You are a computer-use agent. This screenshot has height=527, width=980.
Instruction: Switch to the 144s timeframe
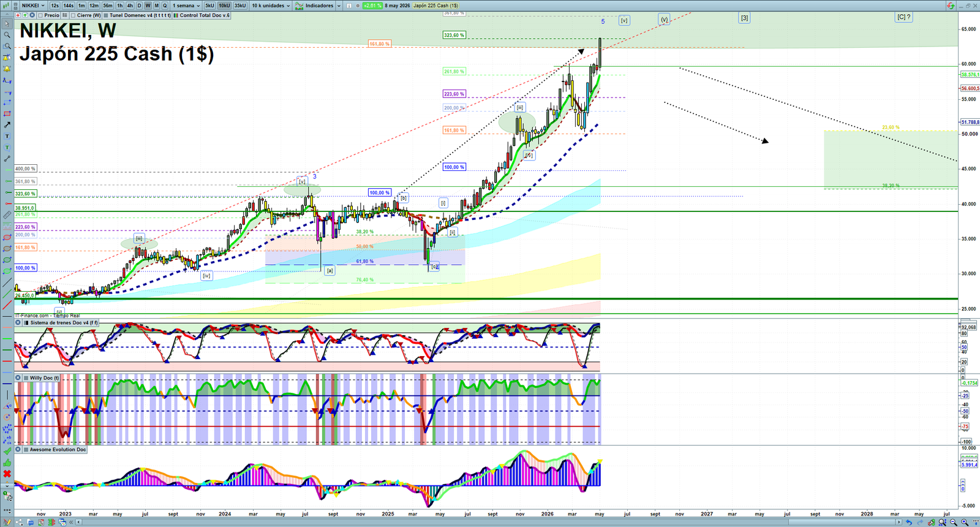pos(68,6)
